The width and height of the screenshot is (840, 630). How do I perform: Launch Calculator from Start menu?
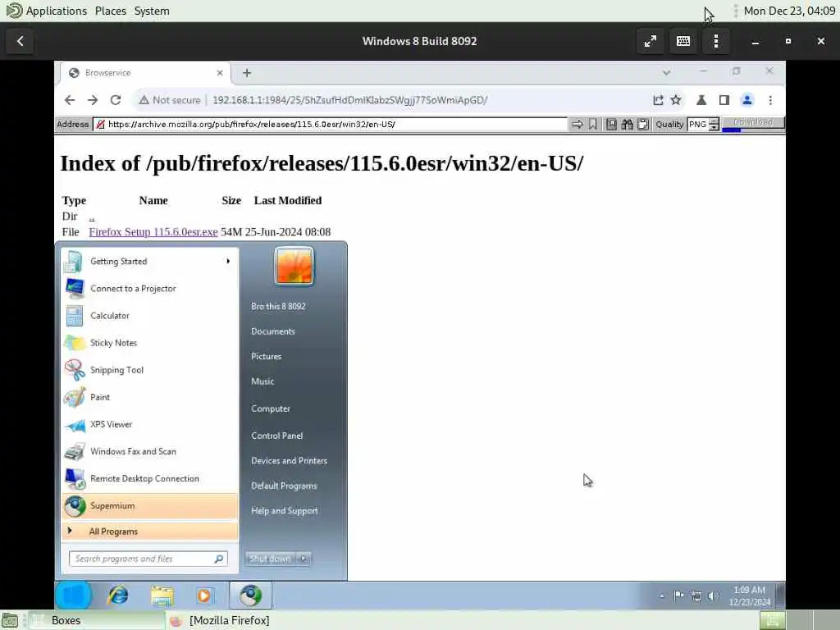click(149, 316)
